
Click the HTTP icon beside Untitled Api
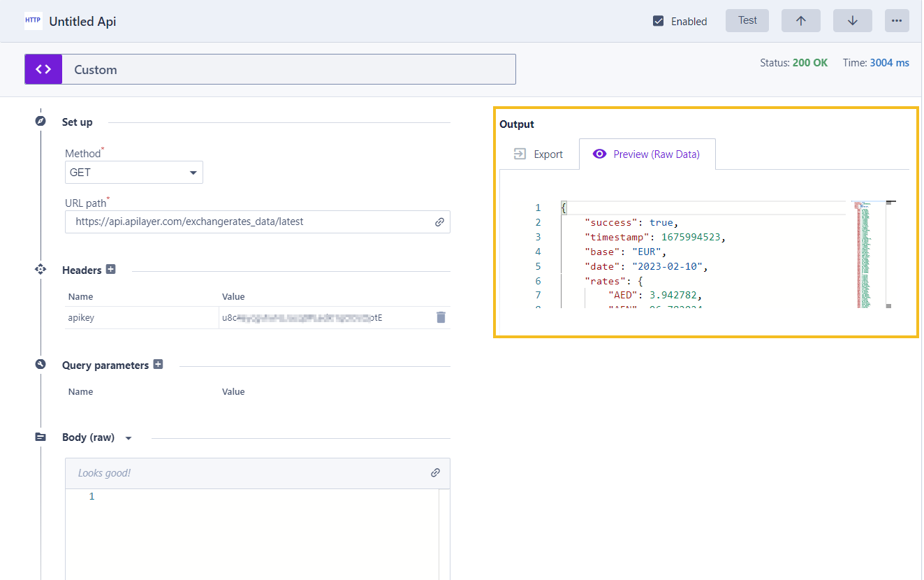[x=33, y=21]
